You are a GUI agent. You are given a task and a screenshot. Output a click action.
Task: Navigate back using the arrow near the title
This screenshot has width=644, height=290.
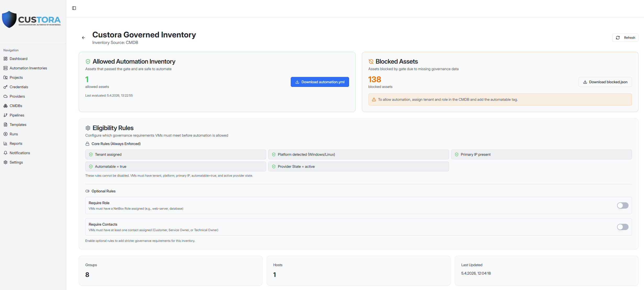pyautogui.click(x=83, y=38)
